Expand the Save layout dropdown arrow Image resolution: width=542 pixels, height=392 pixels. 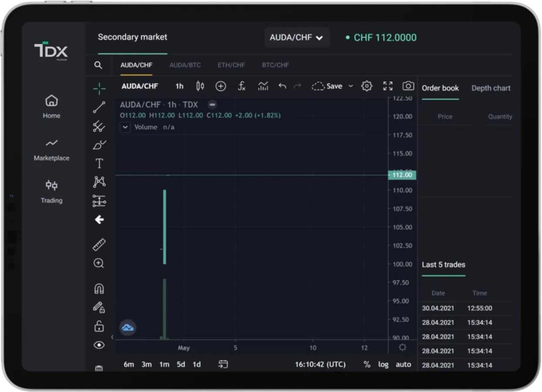(x=351, y=86)
